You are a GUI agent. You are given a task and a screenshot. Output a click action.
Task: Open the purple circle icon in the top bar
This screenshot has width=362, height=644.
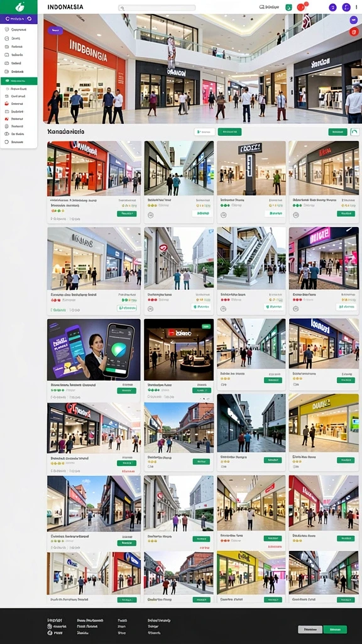coord(333,7)
